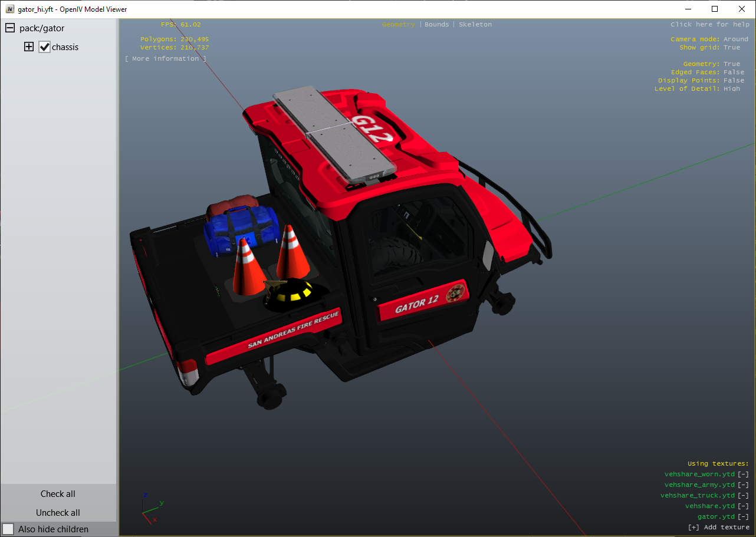Remove gator.ytd using its [-] icon

pos(743,517)
